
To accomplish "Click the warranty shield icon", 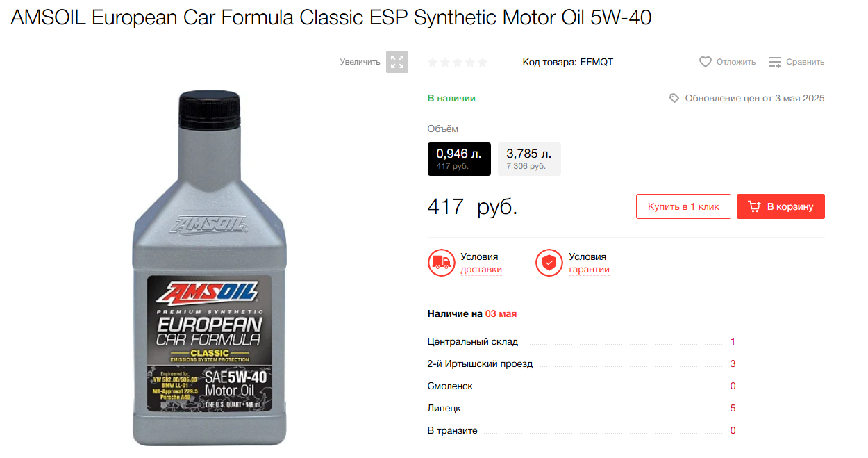I will [x=549, y=263].
